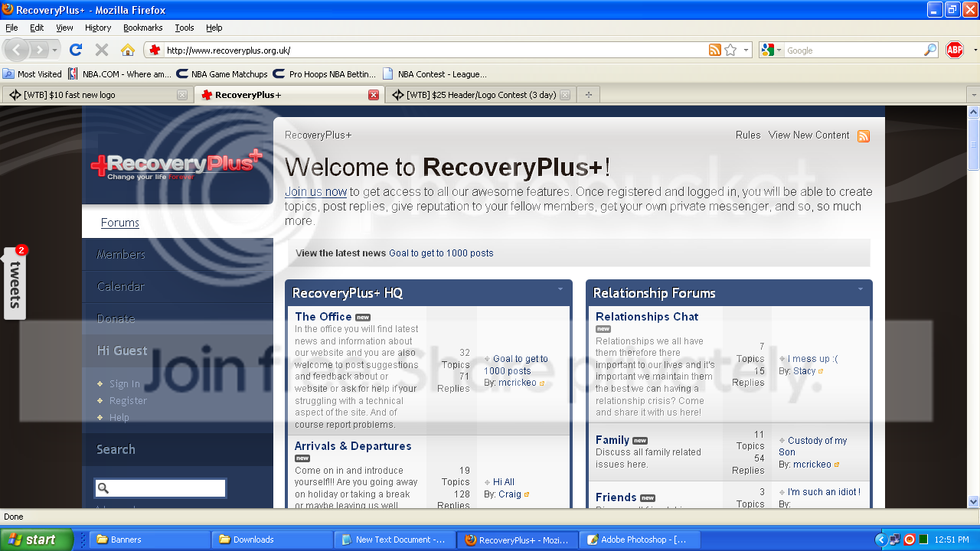
Task: Expand hidden system tray icons arrow
Action: pos(880,540)
